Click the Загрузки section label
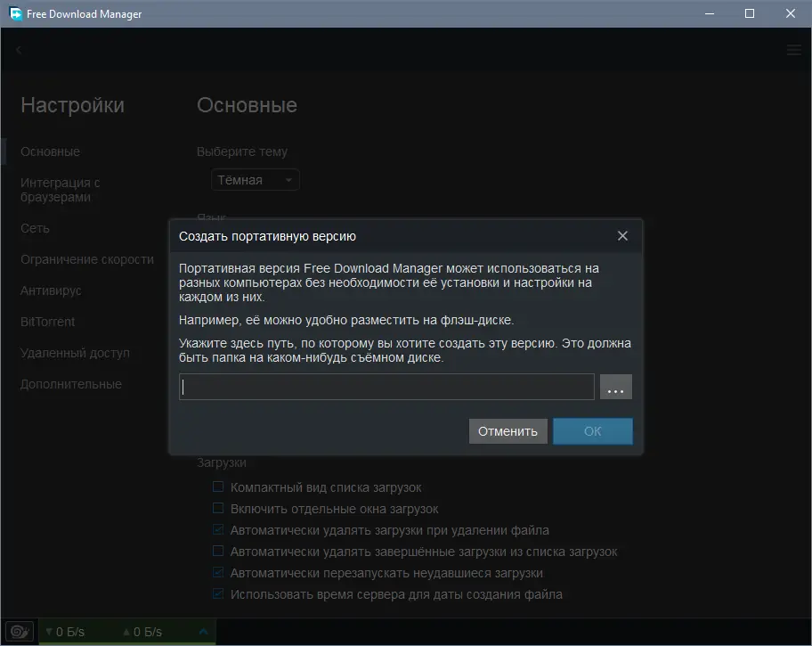812x646 pixels. coord(221,463)
